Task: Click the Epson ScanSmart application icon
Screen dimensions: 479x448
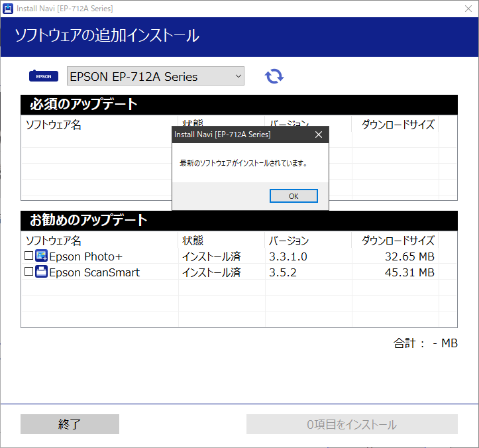Action: [41, 271]
